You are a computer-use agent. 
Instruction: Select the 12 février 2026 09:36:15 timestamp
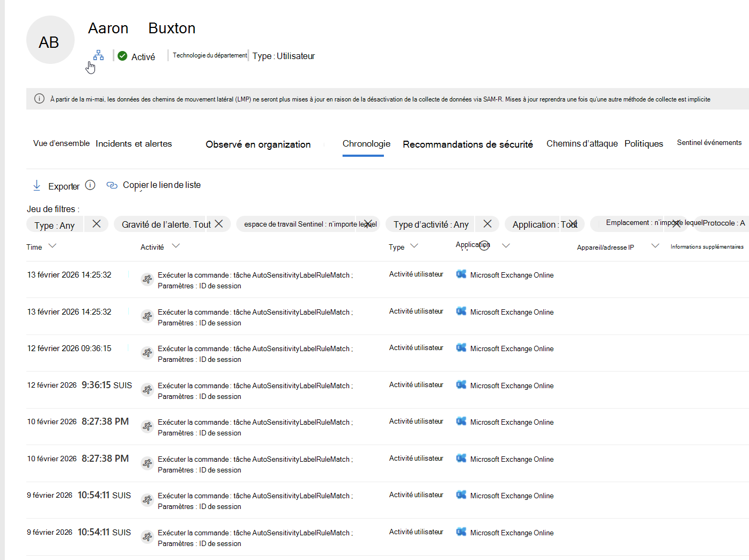pos(69,348)
